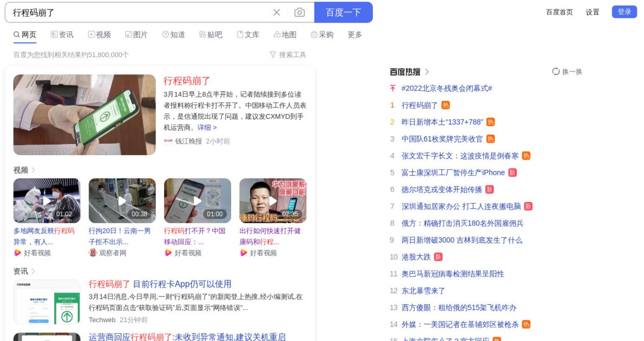Image resolution: width=644 pixels, height=341 pixels.
Task: Open video link 行程码打不开？中国移动回应
Action: 195,236
